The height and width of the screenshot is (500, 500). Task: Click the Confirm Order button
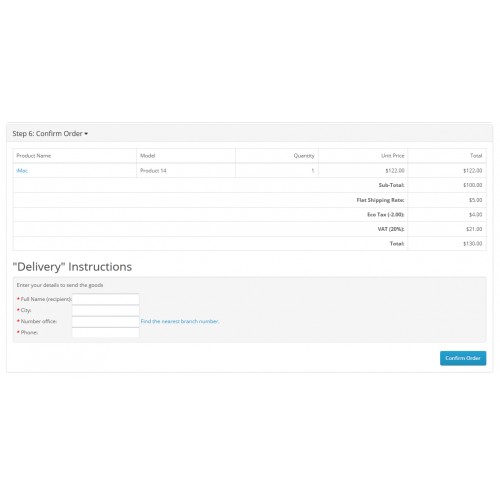tap(463, 358)
